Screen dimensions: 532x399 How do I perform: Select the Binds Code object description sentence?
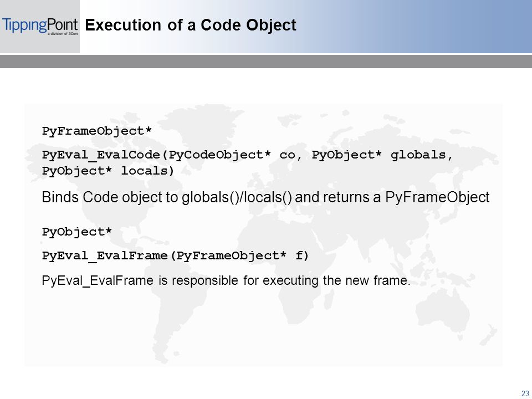point(265,197)
